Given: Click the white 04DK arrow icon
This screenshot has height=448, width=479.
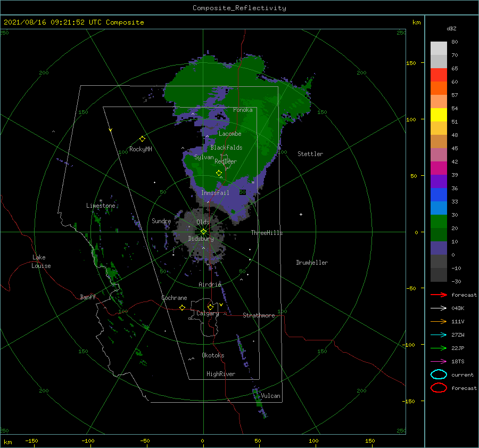Looking at the screenshot, I should (x=439, y=308).
